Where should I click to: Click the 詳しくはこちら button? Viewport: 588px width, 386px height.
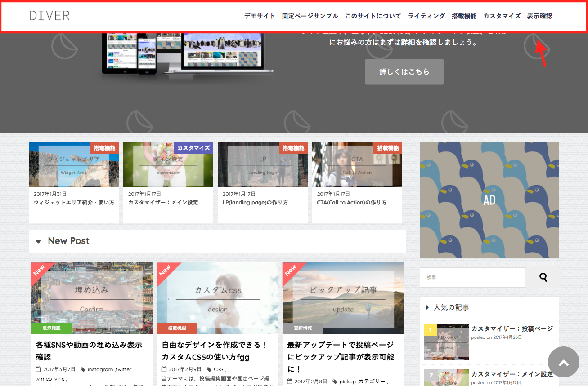point(404,72)
